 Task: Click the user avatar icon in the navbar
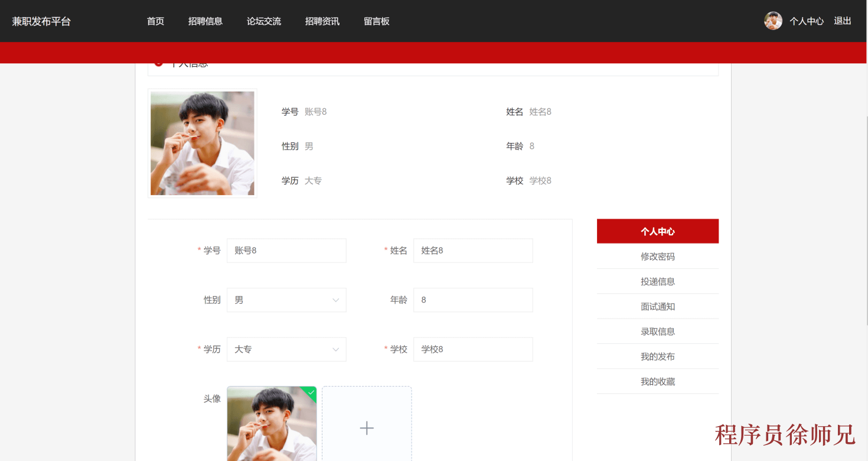[x=773, y=21]
